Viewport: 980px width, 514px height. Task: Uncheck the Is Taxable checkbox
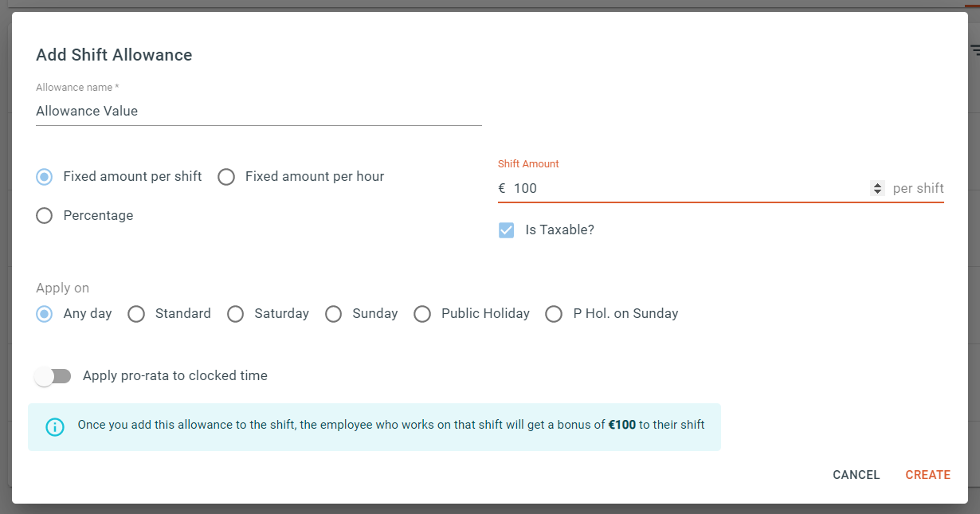506,230
